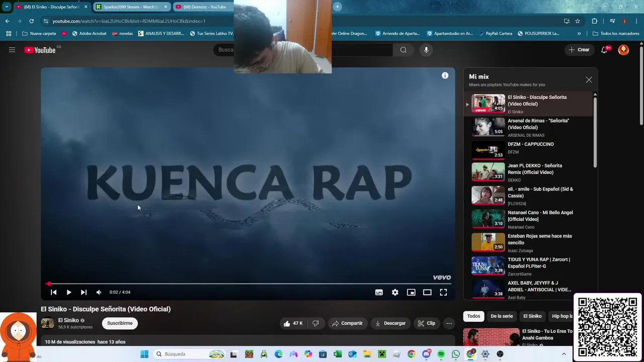Image resolution: width=644 pixels, height=362 pixels.
Task: Click the search magnifier button
Action: point(404,50)
